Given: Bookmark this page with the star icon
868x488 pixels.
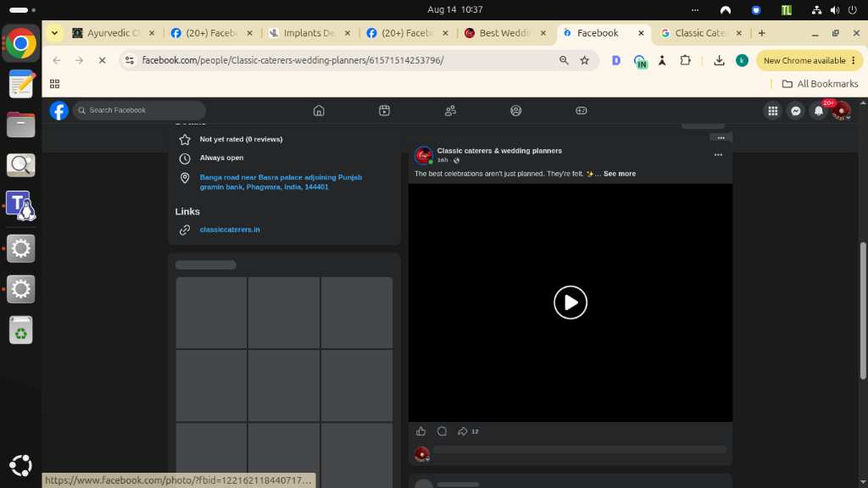Looking at the screenshot, I should click(585, 60).
